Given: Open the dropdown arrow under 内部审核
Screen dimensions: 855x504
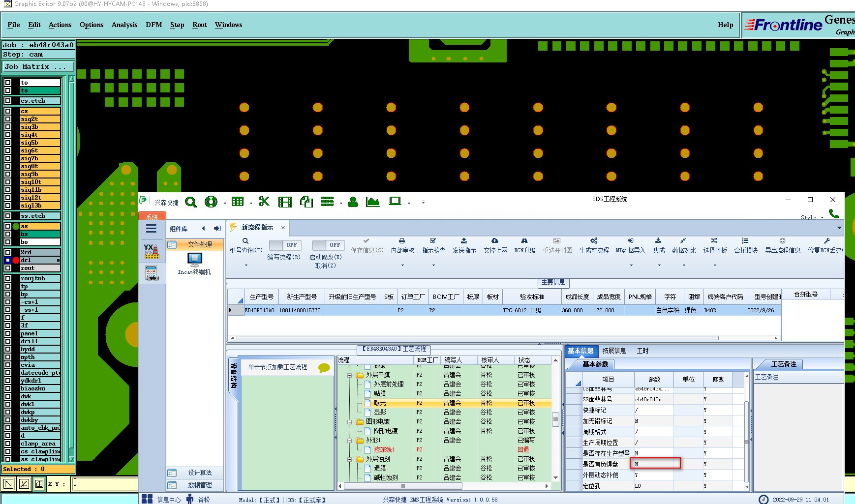Looking at the screenshot, I should (x=402, y=266).
